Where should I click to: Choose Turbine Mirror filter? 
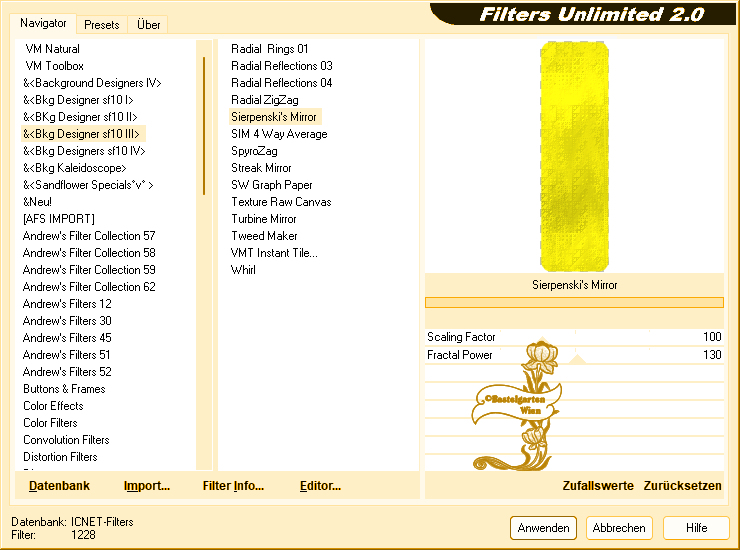click(263, 219)
